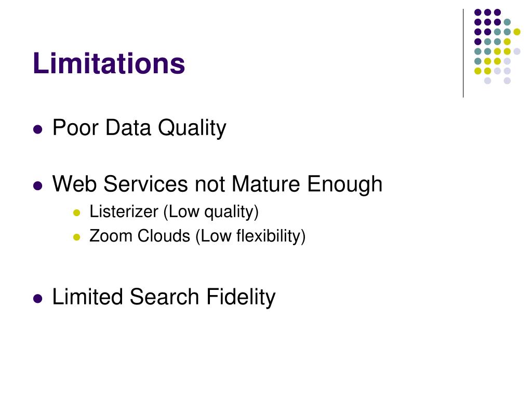Screen dimensions: 532x399
Task: Click yellow bullet beside Zoom Clouds
Action: coord(77,237)
